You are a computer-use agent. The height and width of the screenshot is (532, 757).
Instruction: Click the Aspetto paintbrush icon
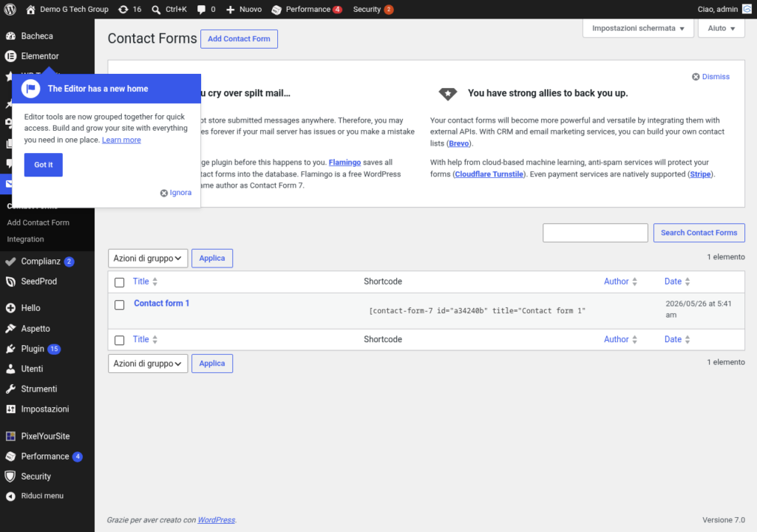click(x=10, y=328)
